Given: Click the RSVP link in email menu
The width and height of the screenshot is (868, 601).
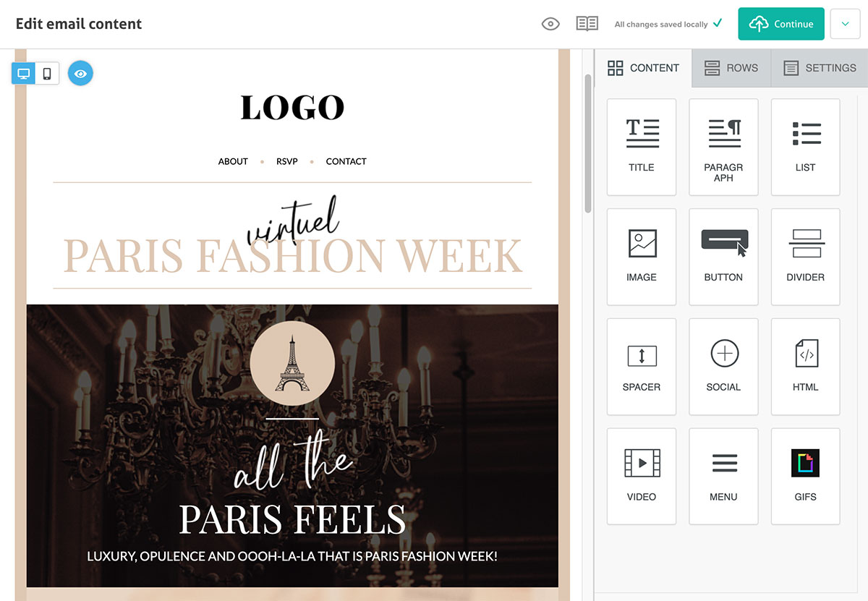Looking at the screenshot, I should point(286,161).
